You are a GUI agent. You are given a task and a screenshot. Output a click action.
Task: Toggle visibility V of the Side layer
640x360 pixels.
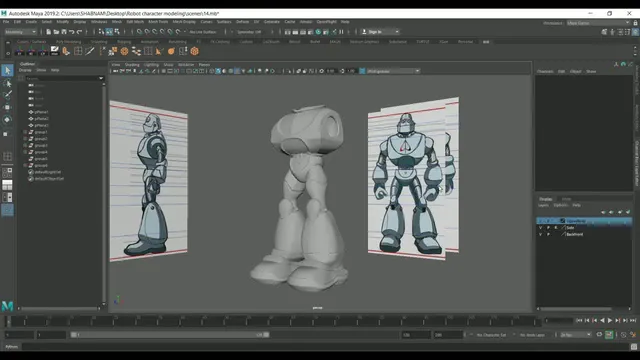click(x=540, y=228)
